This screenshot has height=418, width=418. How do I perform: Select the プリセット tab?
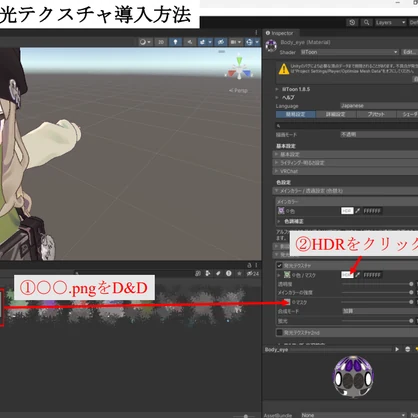pyautogui.click(x=376, y=114)
